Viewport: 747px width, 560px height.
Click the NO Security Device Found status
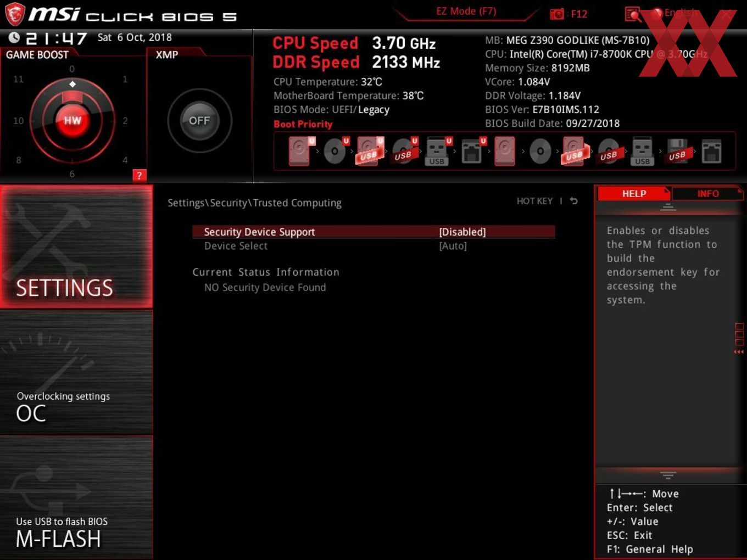265,287
